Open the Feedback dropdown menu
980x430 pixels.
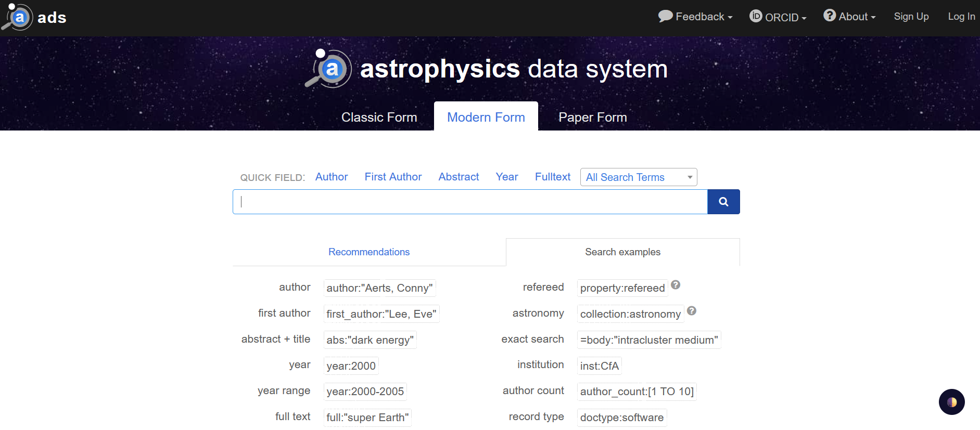click(x=695, y=17)
